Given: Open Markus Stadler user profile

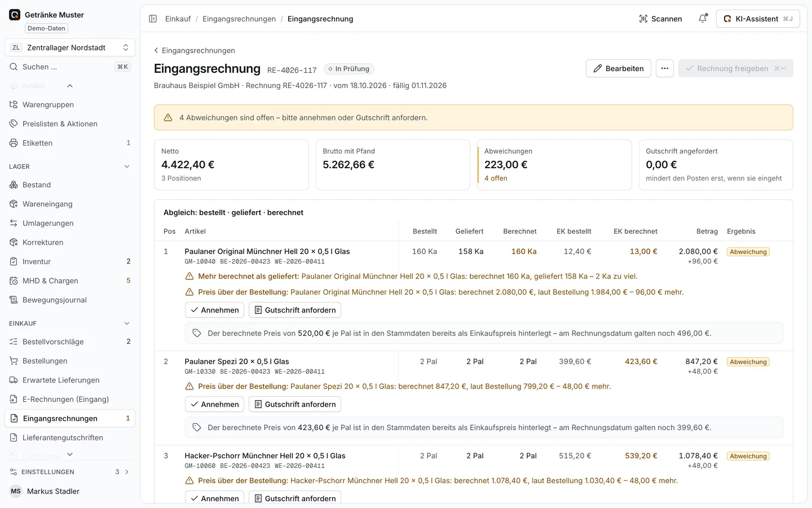Looking at the screenshot, I should point(70,491).
